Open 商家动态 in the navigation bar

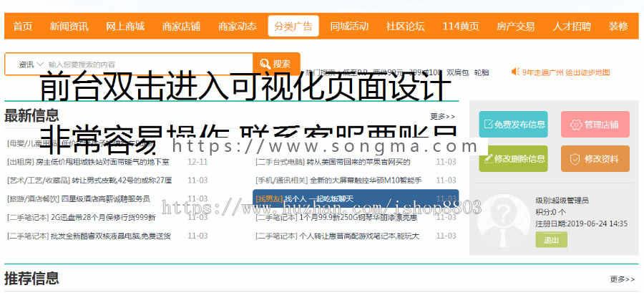(x=238, y=27)
